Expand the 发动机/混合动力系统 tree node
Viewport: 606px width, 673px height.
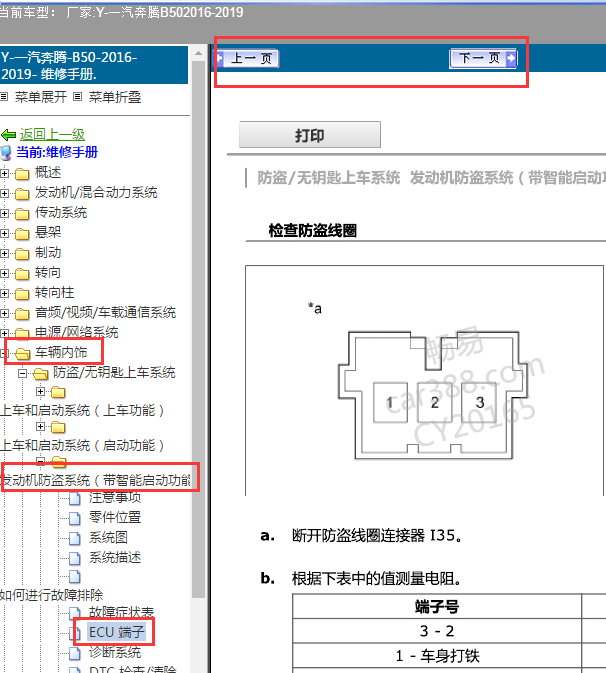pyautogui.click(x=4, y=194)
